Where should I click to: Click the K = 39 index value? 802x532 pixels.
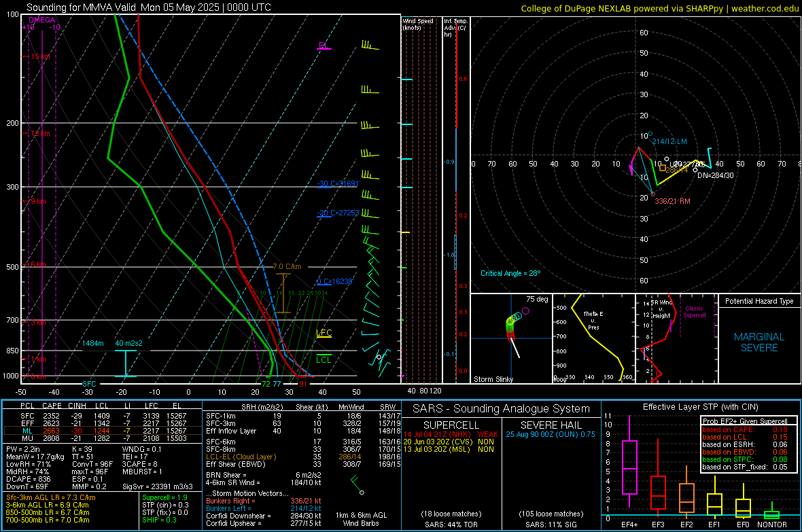(82, 449)
